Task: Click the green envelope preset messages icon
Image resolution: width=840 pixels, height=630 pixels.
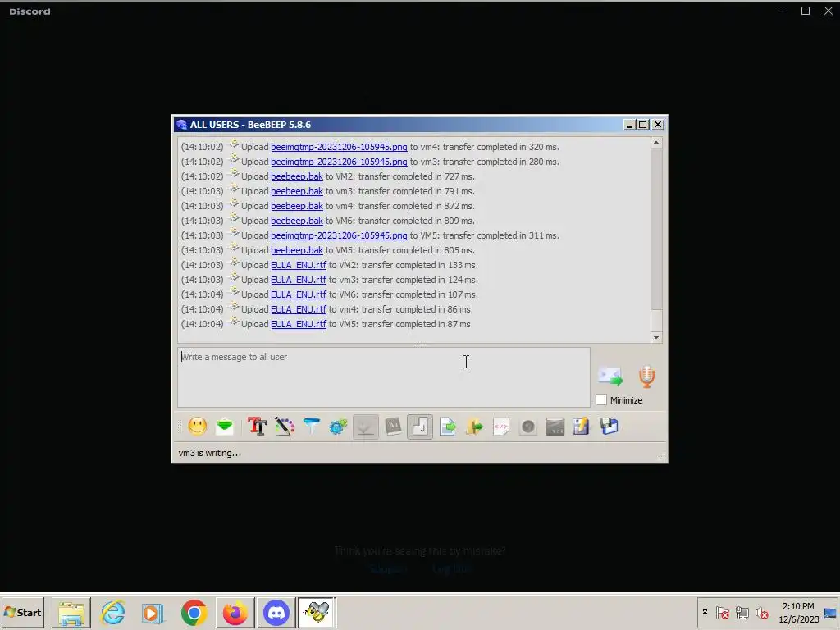Action: [225, 427]
